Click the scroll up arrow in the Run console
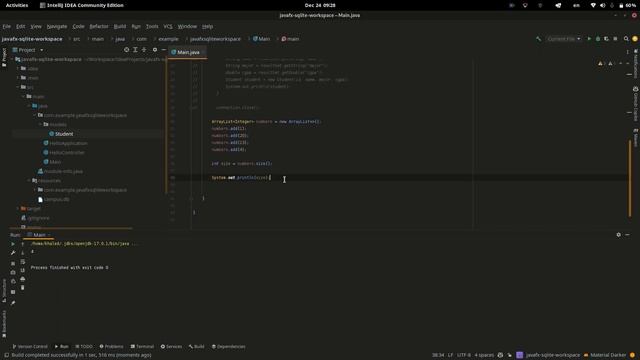640x360 pixels. click(22, 244)
